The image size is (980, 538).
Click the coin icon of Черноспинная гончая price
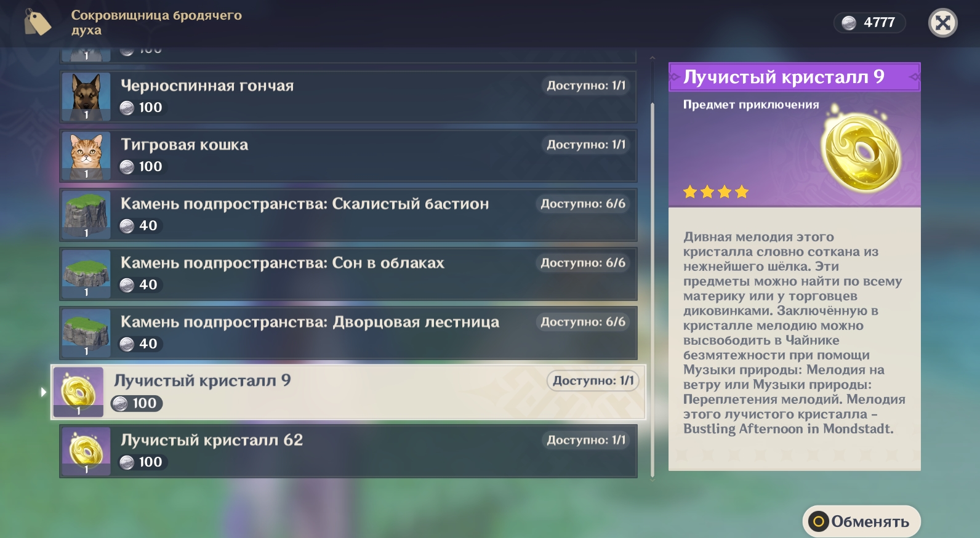click(127, 108)
